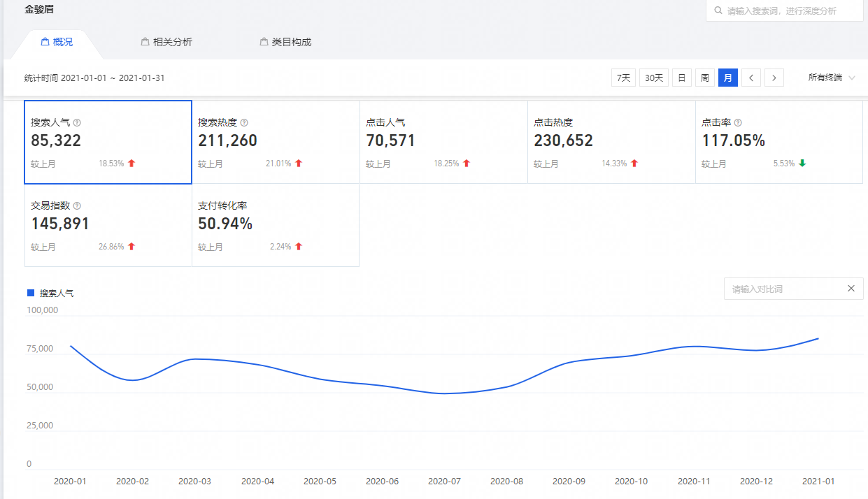Select the 7天 time range
The height and width of the screenshot is (499, 868).
623,78
